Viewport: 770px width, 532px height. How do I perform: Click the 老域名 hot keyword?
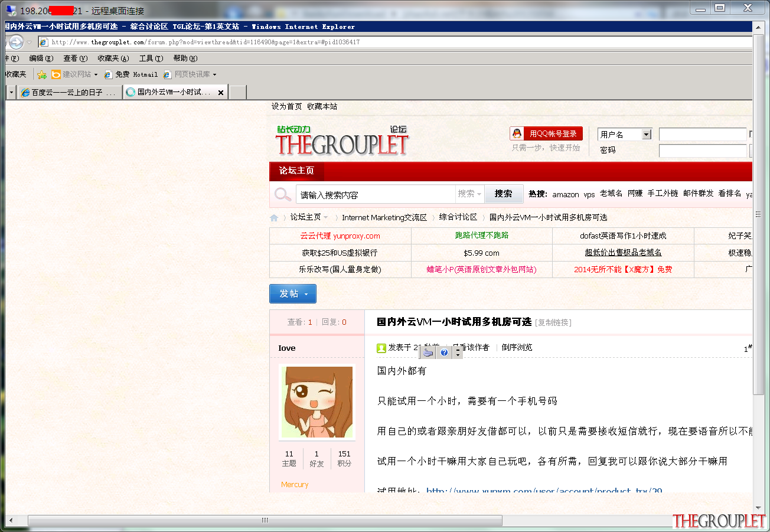pyautogui.click(x=611, y=194)
